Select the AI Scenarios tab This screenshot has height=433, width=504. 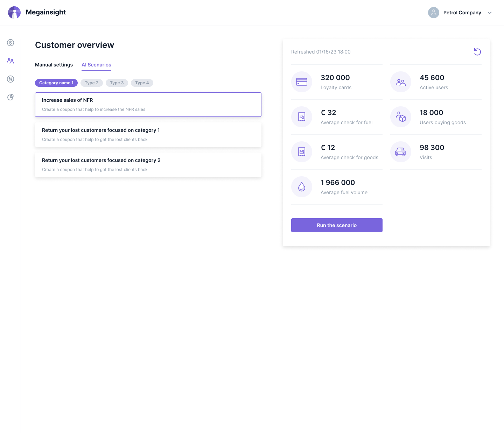click(96, 65)
